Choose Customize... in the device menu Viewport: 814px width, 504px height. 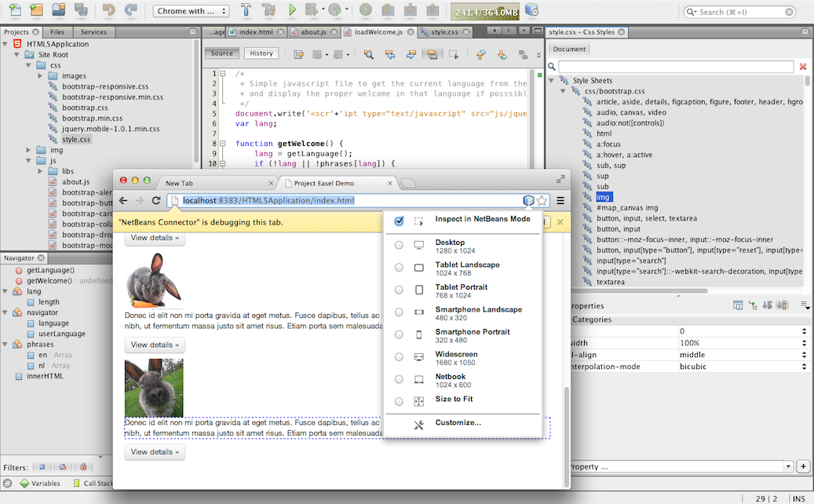click(458, 423)
